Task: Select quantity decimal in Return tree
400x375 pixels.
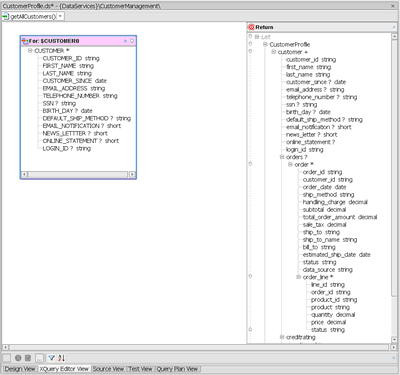Action: (333, 315)
